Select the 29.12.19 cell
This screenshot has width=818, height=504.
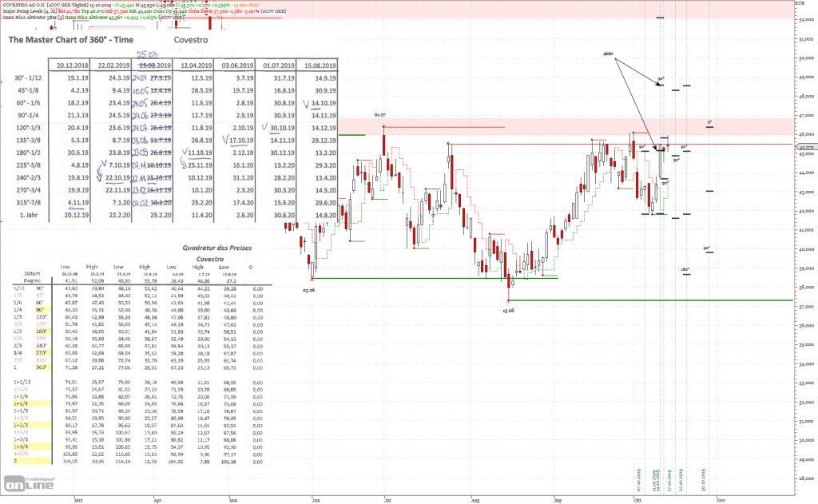(x=324, y=141)
